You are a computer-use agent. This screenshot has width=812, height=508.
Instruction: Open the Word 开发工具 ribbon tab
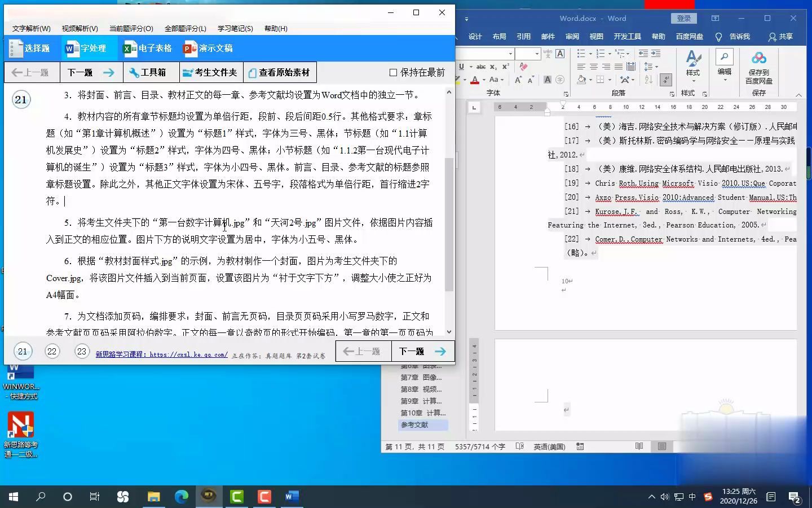tap(628, 36)
